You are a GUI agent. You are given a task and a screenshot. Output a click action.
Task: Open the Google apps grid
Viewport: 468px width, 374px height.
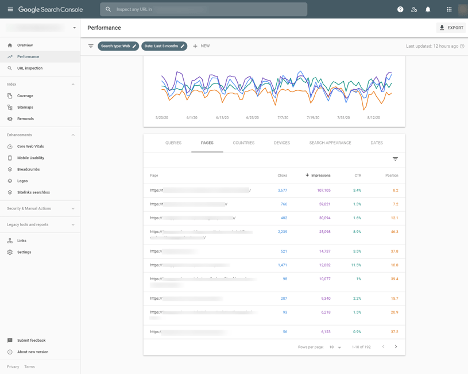pyautogui.click(x=449, y=9)
